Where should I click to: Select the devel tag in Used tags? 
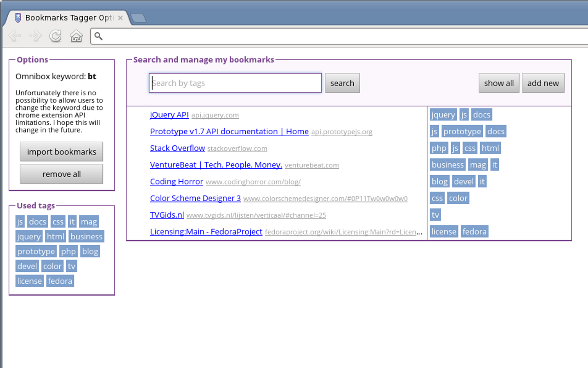pos(27,266)
